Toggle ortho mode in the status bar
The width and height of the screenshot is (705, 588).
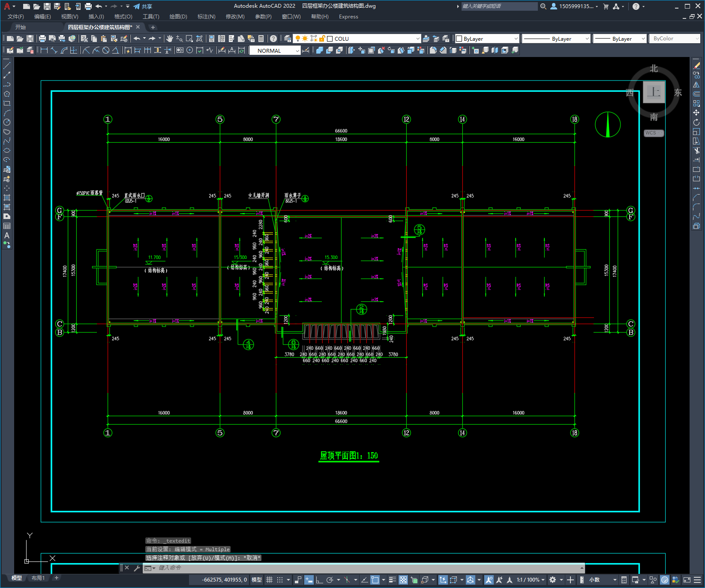click(319, 580)
